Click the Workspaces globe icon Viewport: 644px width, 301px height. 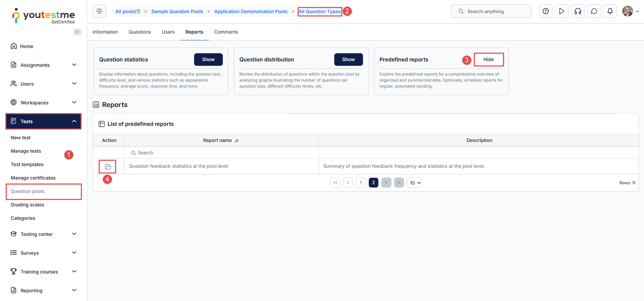coord(14,102)
